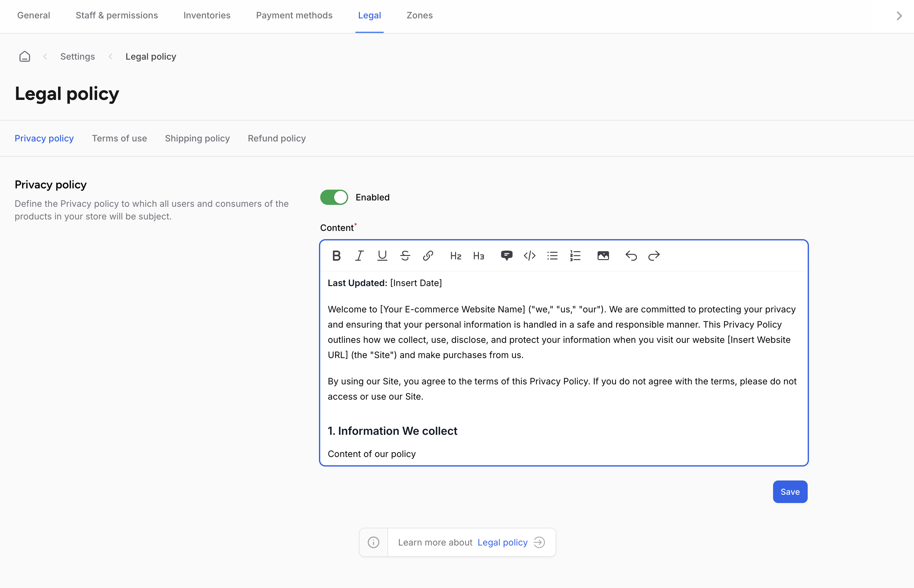Apply italic formatting
This screenshot has width=914, height=588.
click(x=359, y=255)
